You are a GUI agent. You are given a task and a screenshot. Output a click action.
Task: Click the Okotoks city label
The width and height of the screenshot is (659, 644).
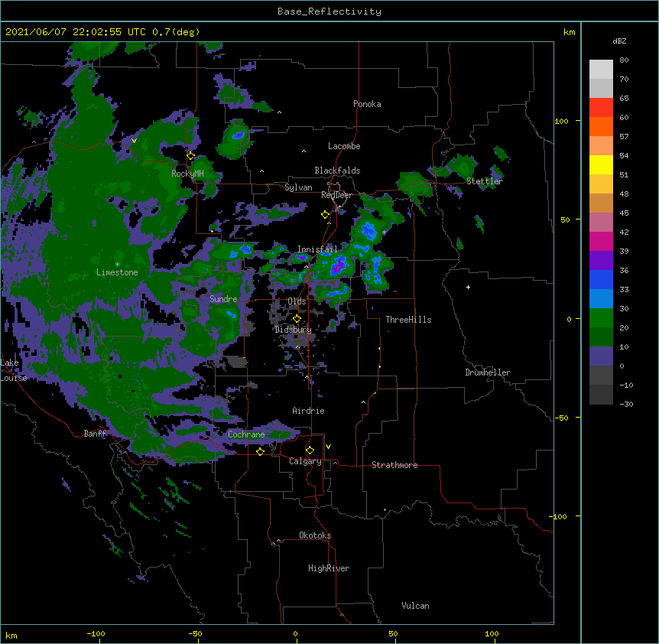(x=315, y=535)
